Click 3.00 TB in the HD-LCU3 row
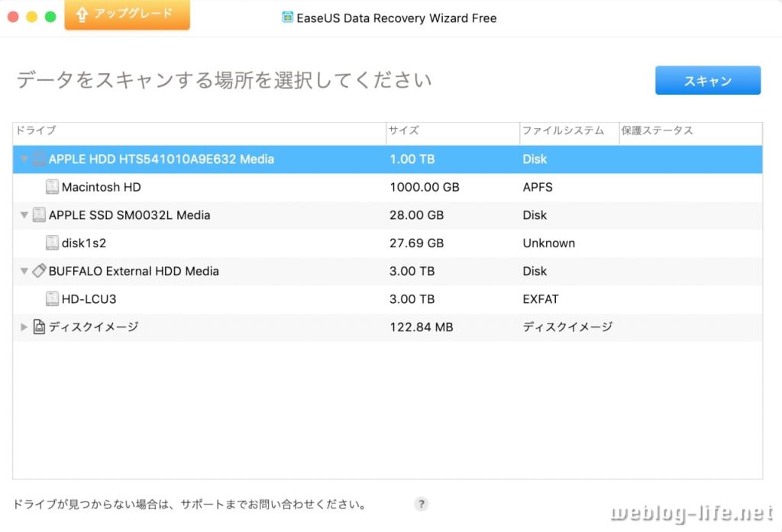 (412, 298)
